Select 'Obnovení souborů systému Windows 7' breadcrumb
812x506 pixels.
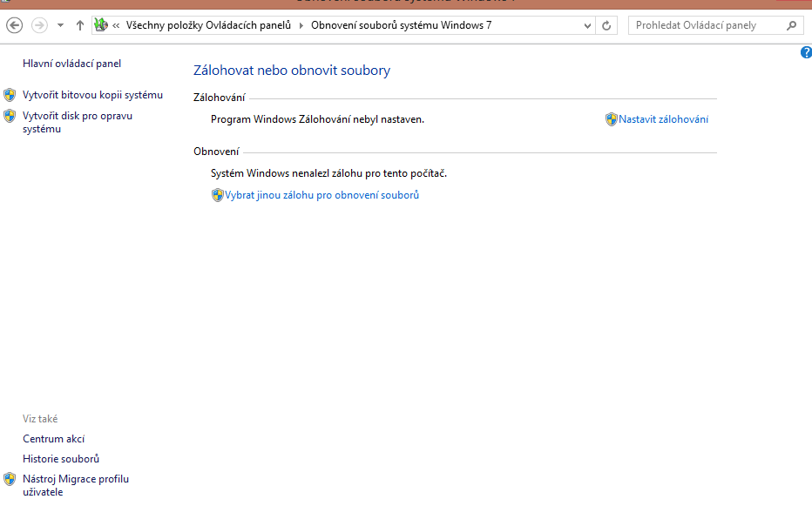tap(402, 25)
